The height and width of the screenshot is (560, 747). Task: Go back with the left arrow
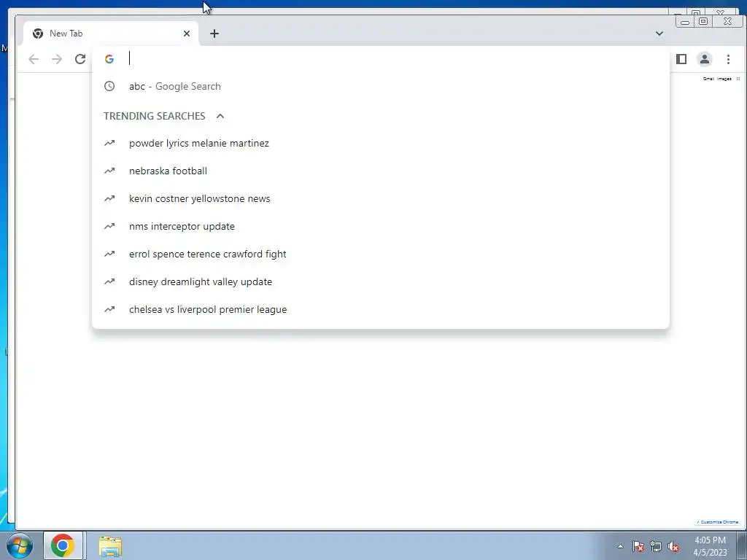point(34,59)
